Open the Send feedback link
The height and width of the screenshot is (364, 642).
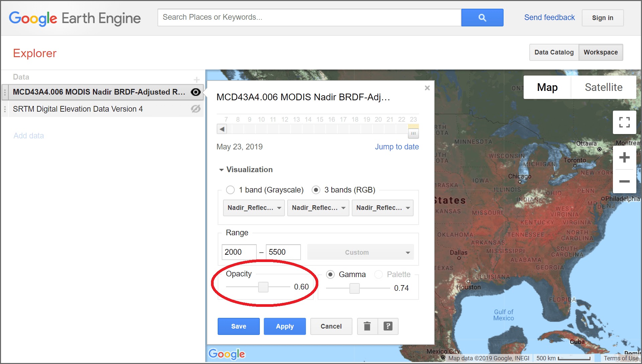549,17
